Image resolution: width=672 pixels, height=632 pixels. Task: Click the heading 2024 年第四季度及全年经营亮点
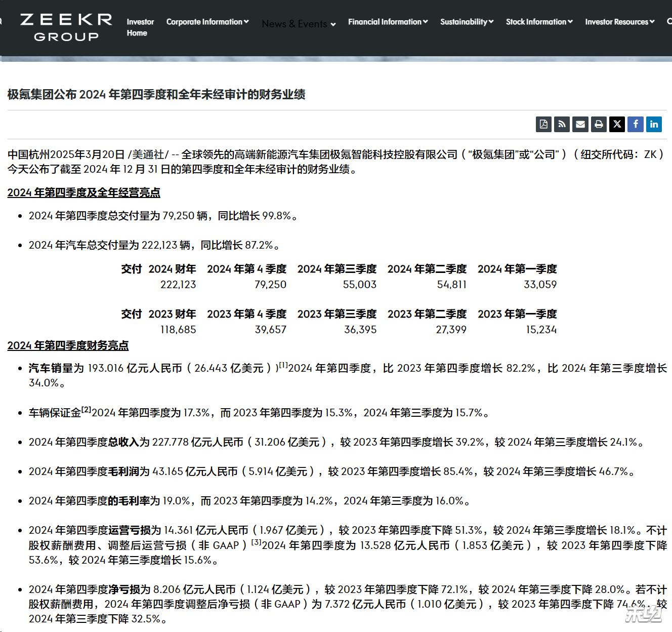coord(83,192)
